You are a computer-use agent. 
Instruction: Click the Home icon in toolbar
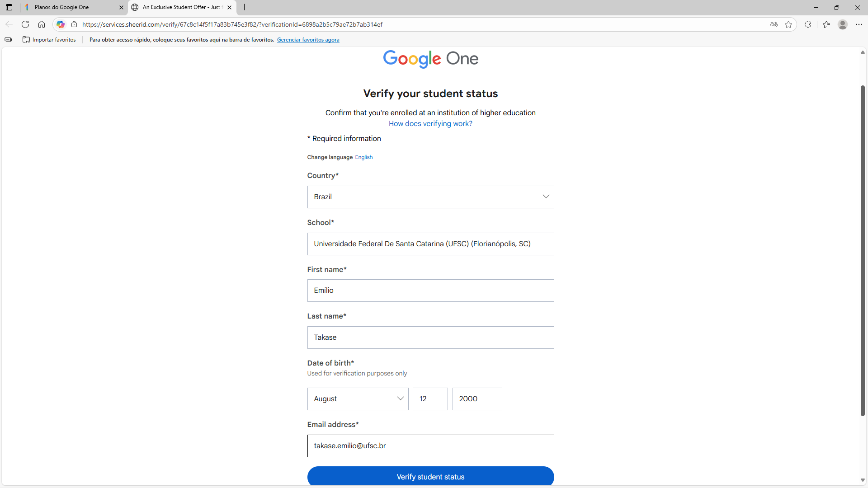(x=42, y=24)
